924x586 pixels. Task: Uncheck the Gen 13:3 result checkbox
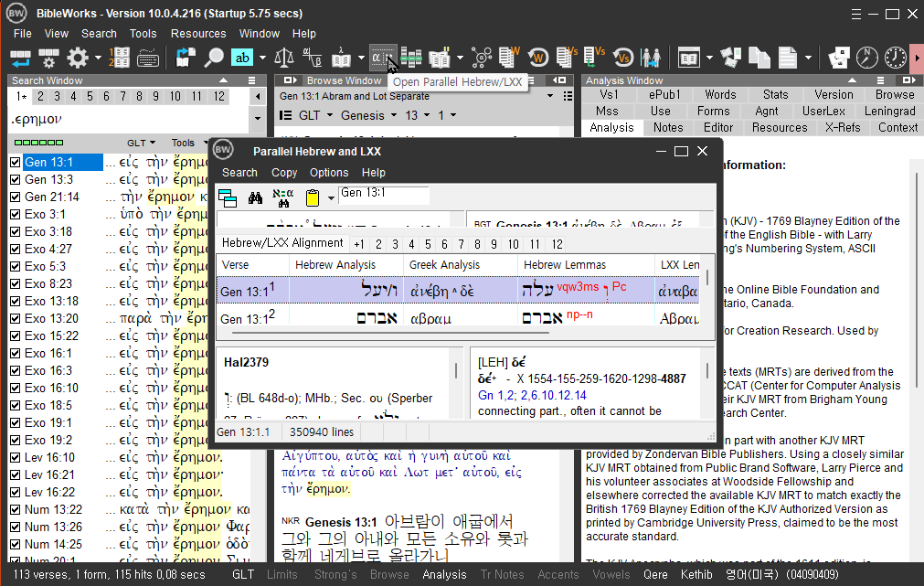[x=16, y=180]
